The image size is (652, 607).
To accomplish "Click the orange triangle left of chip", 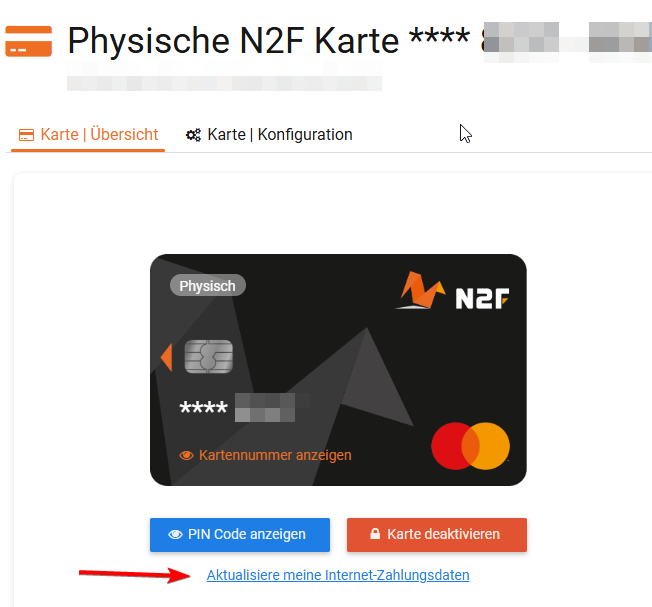I will [167, 357].
